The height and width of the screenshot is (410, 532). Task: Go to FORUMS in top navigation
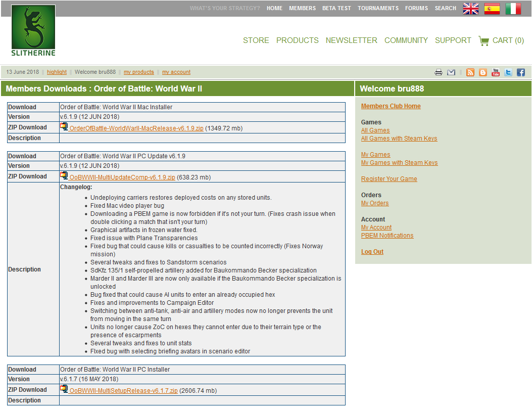(416, 9)
